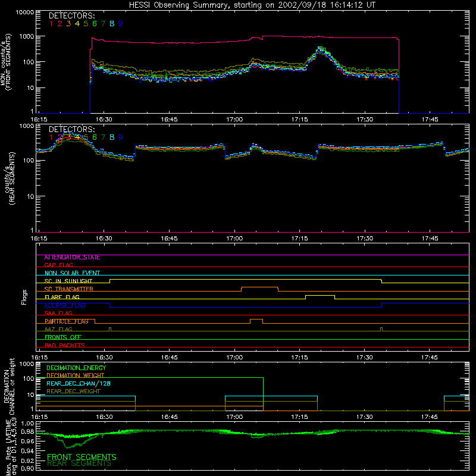
Task: Click the Mon. Rate LIVETIME axis title
Action: [x=11, y=447]
